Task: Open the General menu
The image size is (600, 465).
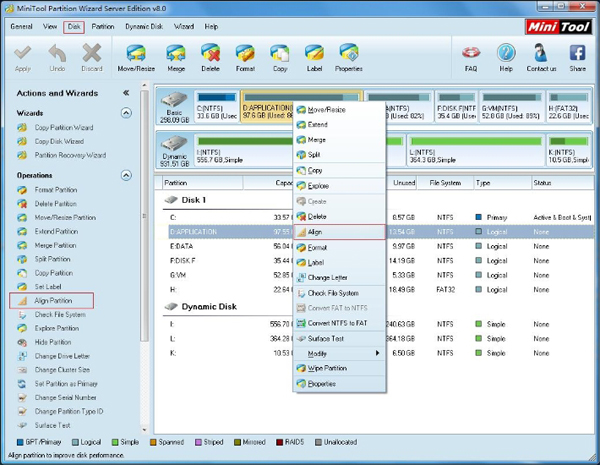Action: click(21, 26)
